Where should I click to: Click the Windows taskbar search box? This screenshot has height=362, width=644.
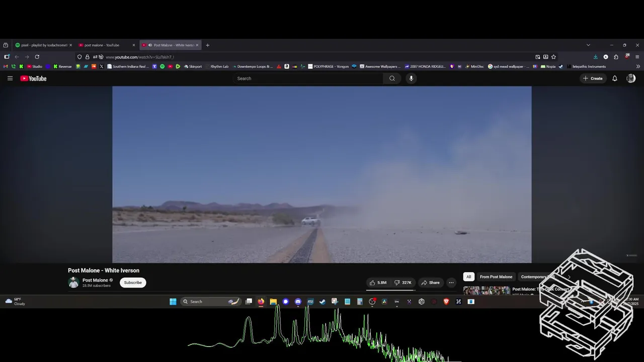click(210, 302)
